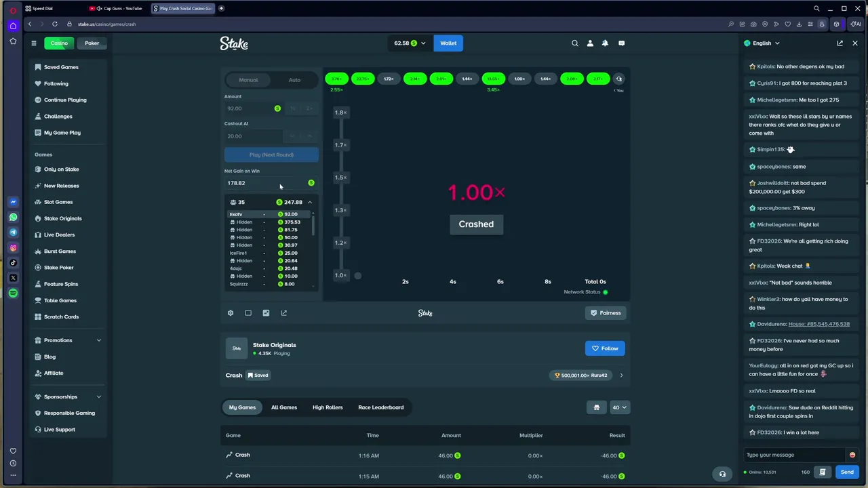Close the chat sidebar
Image resolution: width=868 pixels, height=488 pixels.
coord(855,43)
